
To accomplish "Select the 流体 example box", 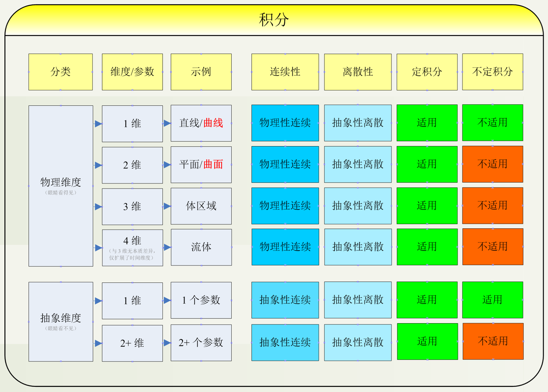I will pyautogui.click(x=201, y=247).
